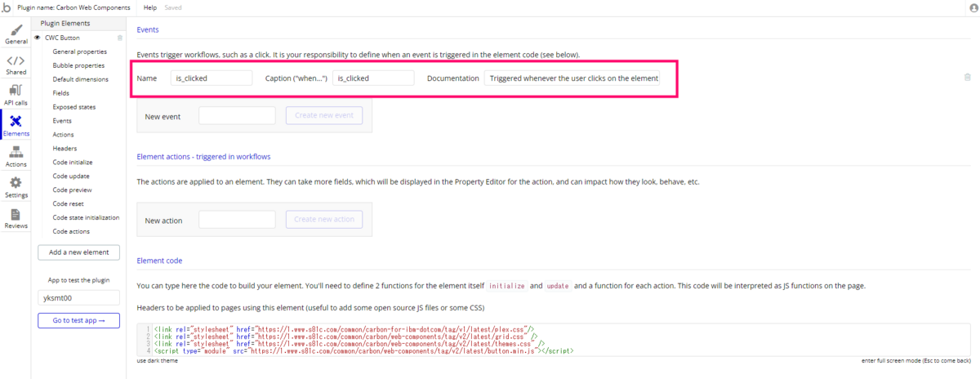Open the Reviews tab

click(16, 217)
